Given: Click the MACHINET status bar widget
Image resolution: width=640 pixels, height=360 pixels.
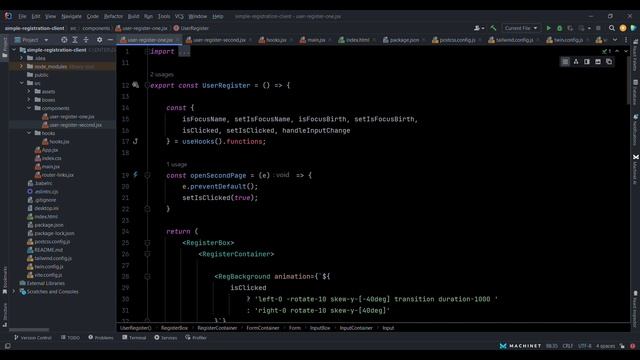Looking at the screenshot, I should 520,346.
